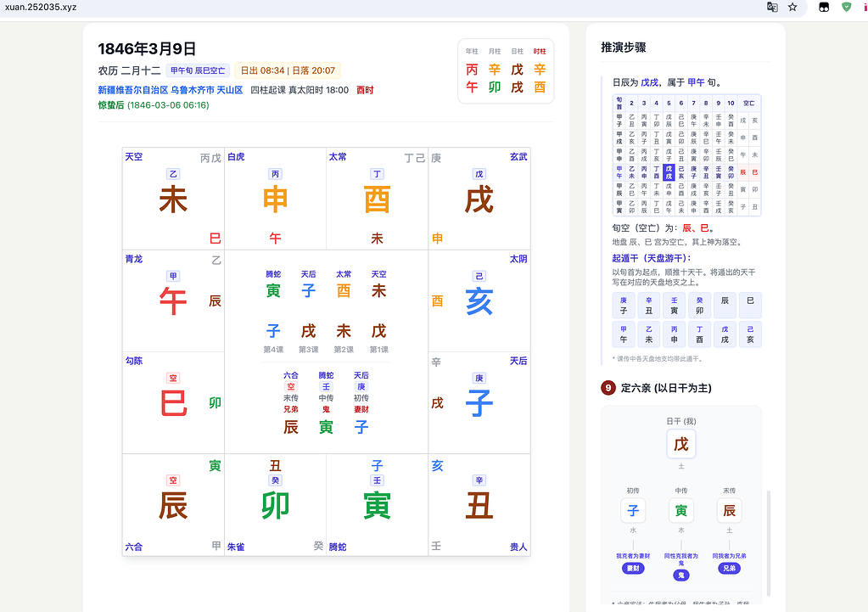
Task: Click the 鬼 pill badge in 六亲 diagram
Action: pyautogui.click(x=680, y=576)
